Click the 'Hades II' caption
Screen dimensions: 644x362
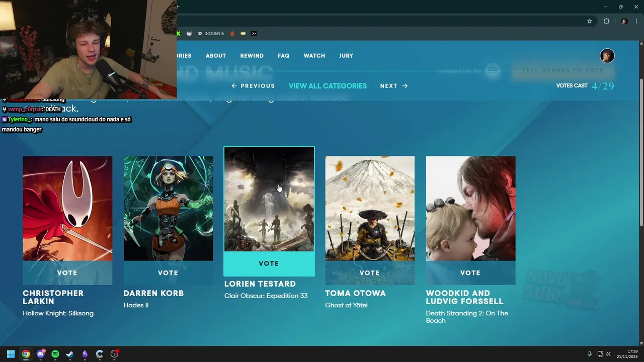[136, 305]
